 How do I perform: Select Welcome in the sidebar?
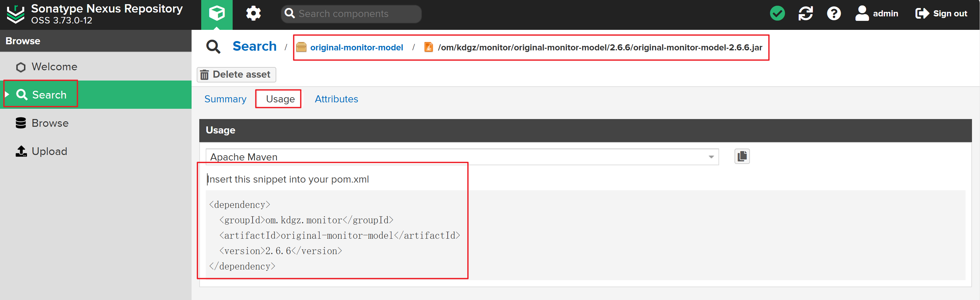point(96,66)
